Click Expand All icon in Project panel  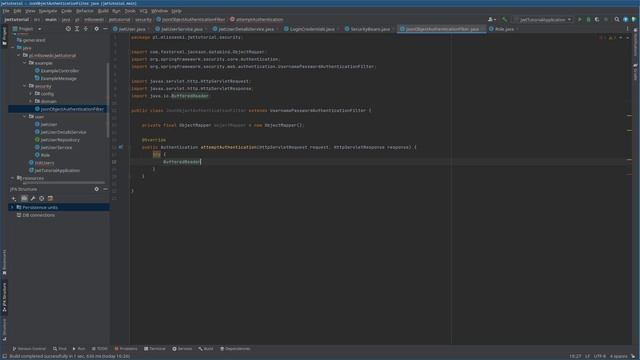(77, 29)
